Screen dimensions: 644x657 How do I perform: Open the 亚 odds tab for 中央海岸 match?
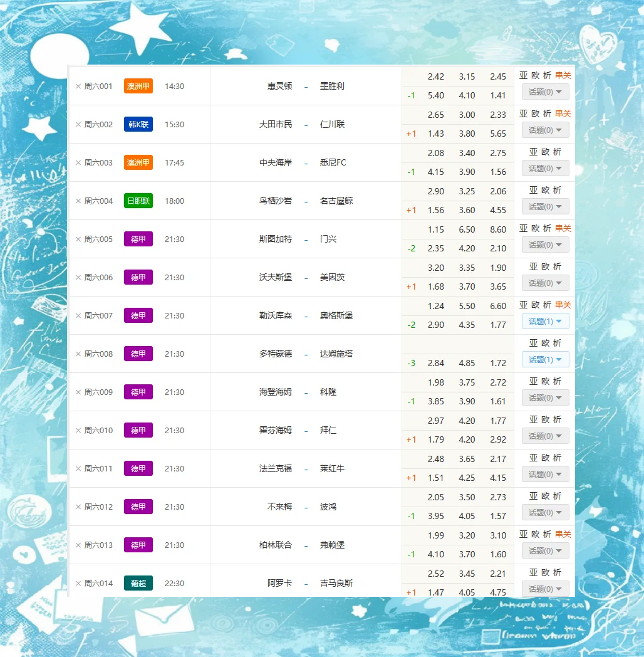coord(534,152)
